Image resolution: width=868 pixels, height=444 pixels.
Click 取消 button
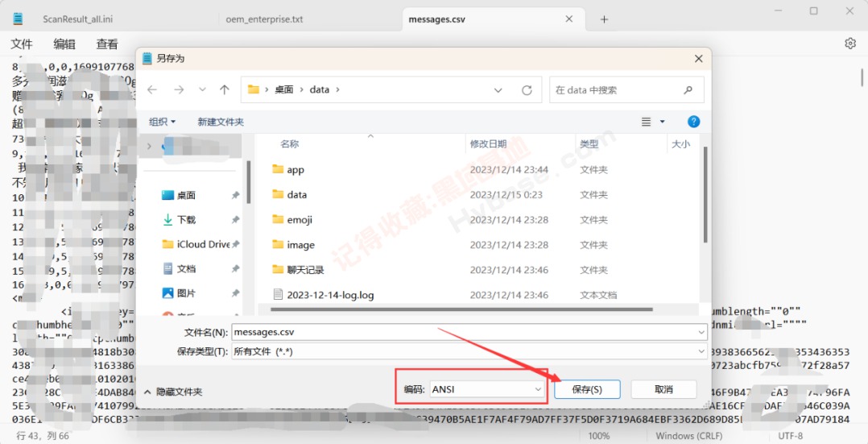(x=663, y=390)
